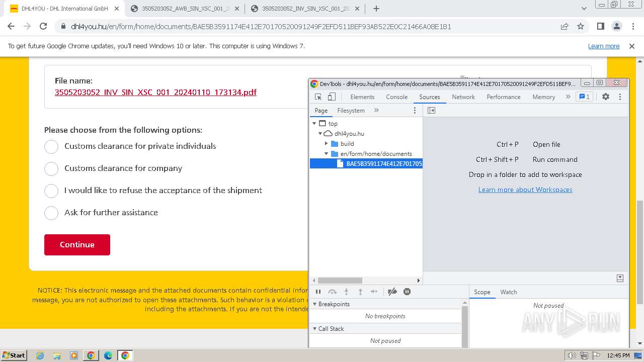Viewport: 644px width, 362px height.
Task: Show more Sources navigator tabs
Action: tap(376, 110)
